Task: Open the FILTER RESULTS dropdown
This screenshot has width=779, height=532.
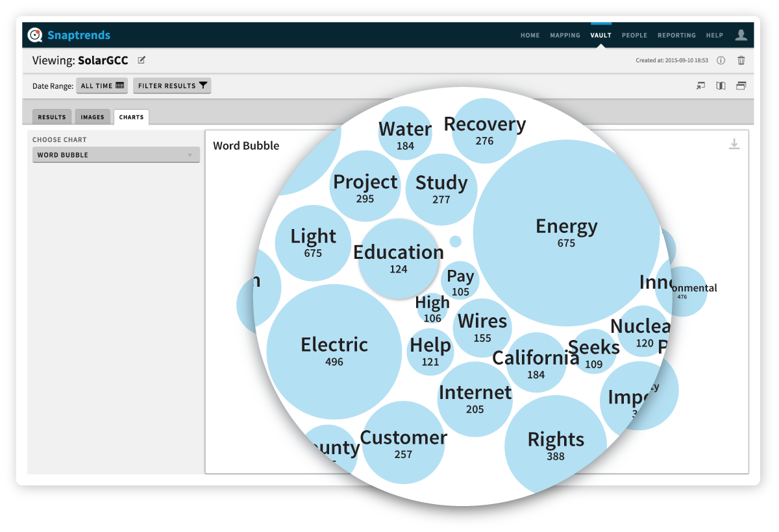Action: tap(171, 85)
